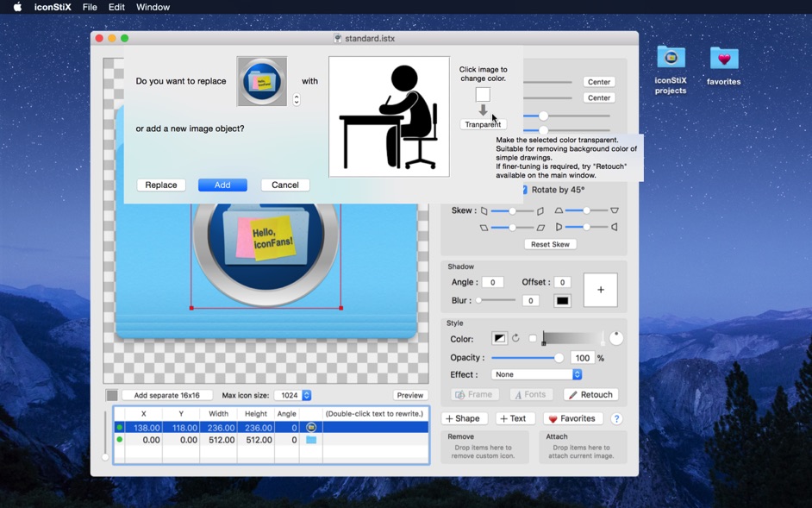Open the iconStiX projects desktop folder

tap(671, 69)
